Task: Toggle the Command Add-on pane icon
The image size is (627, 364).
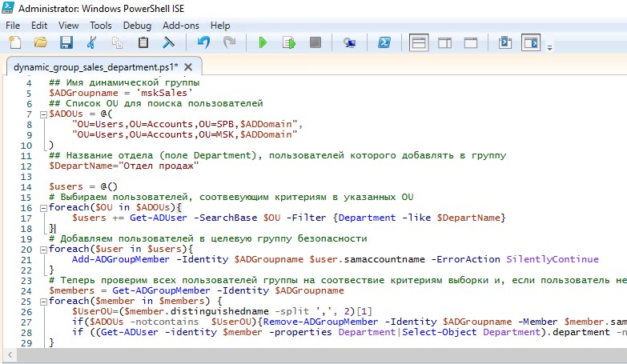Action: click(531, 42)
